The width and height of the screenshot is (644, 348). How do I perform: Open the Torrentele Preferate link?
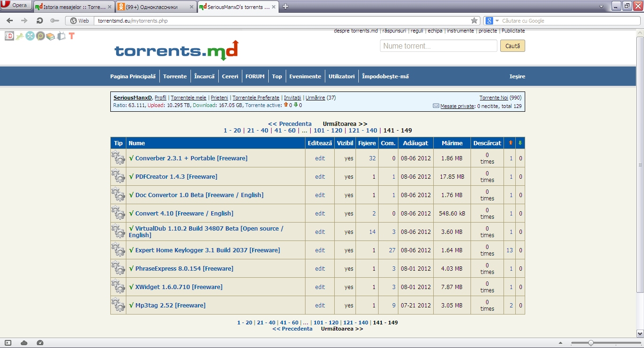(256, 98)
